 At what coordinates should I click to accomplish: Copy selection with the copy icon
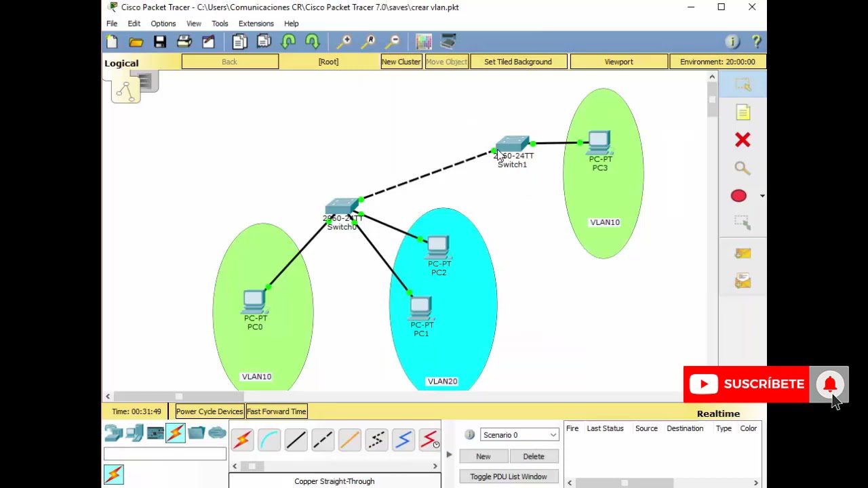pos(239,42)
